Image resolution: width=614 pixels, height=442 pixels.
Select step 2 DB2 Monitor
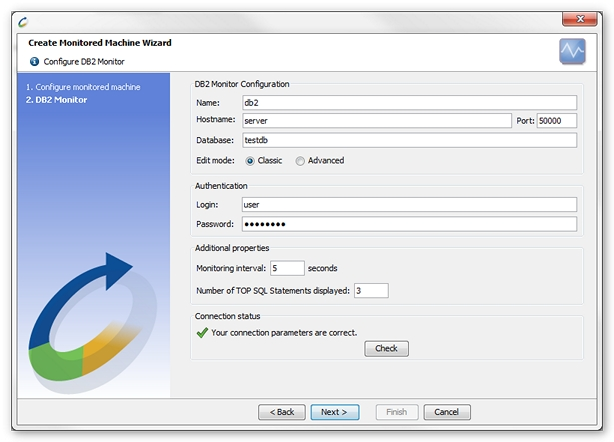click(x=56, y=100)
